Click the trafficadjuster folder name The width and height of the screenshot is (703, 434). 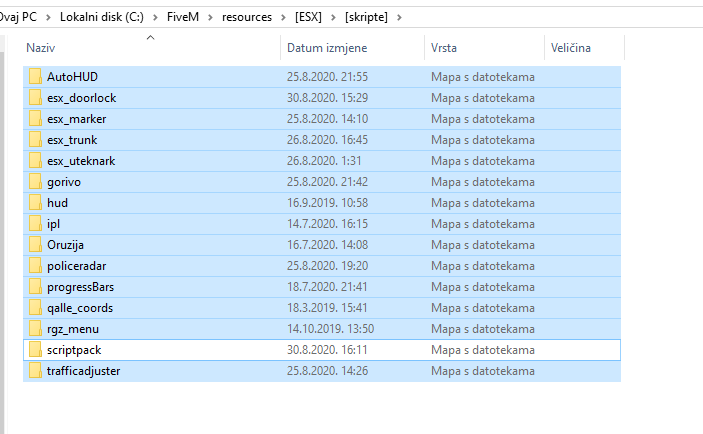83,371
